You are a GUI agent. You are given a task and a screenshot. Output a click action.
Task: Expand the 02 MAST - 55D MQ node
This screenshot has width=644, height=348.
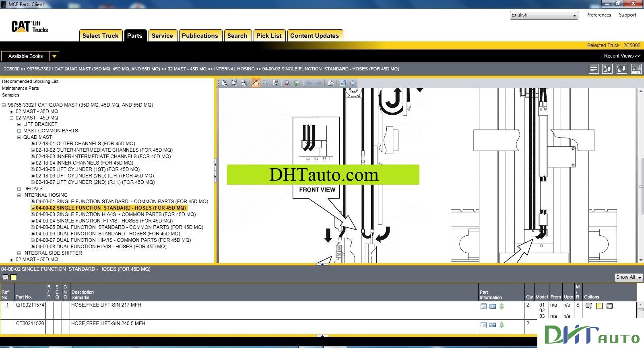click(11, 259)
